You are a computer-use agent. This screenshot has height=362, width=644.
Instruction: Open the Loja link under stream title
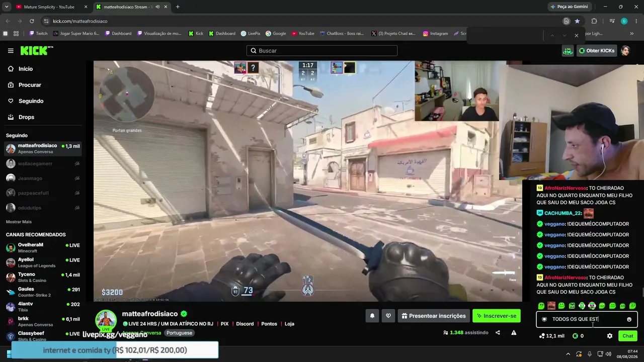tap(289, 324)
